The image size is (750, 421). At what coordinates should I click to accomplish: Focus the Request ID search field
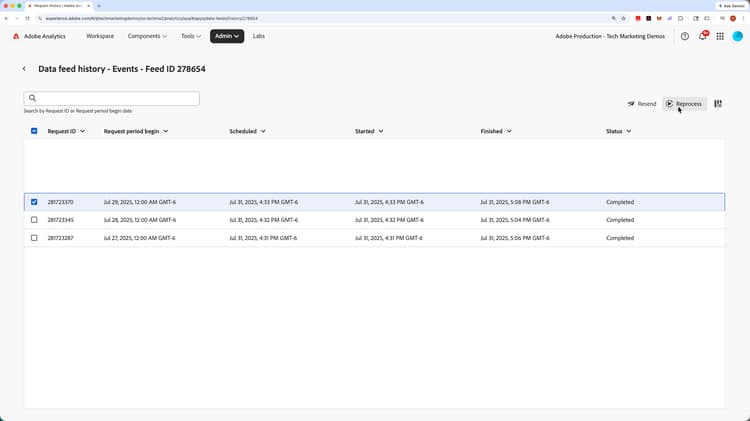(111, 99)
